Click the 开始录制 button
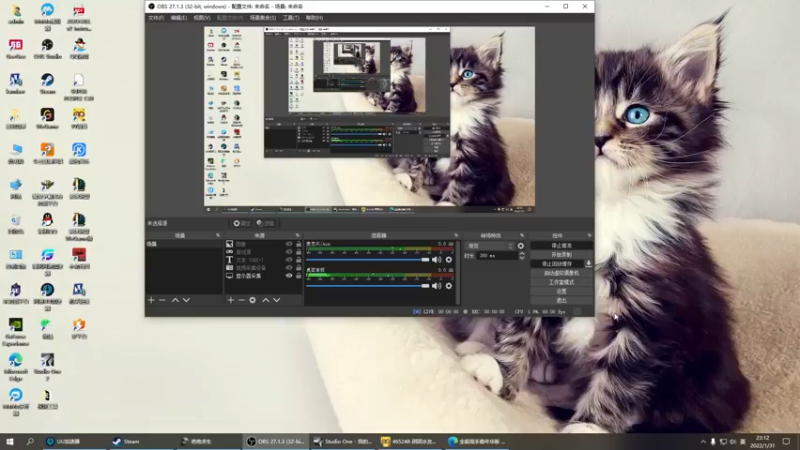Screen dimensions: 800x450 pos(561,255)
